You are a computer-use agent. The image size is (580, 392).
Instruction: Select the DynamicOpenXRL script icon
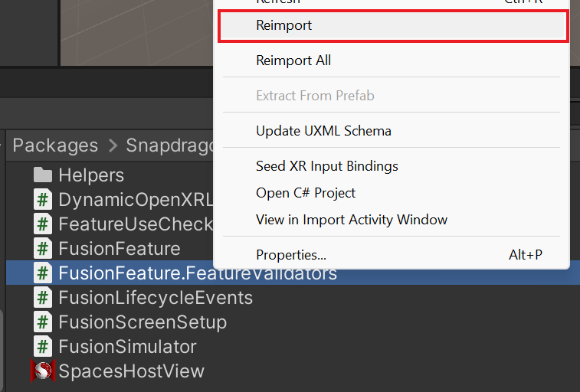(43, 200)
